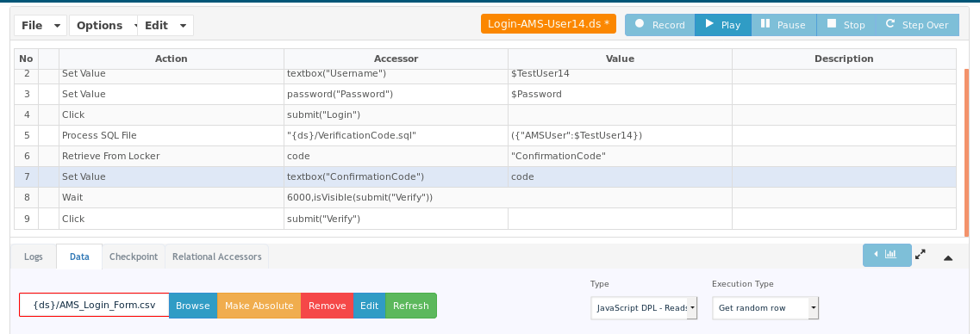Open the Execution Type dropdown
The height and width of the screenshot is (334, 980).
click(x=765, y=308)
